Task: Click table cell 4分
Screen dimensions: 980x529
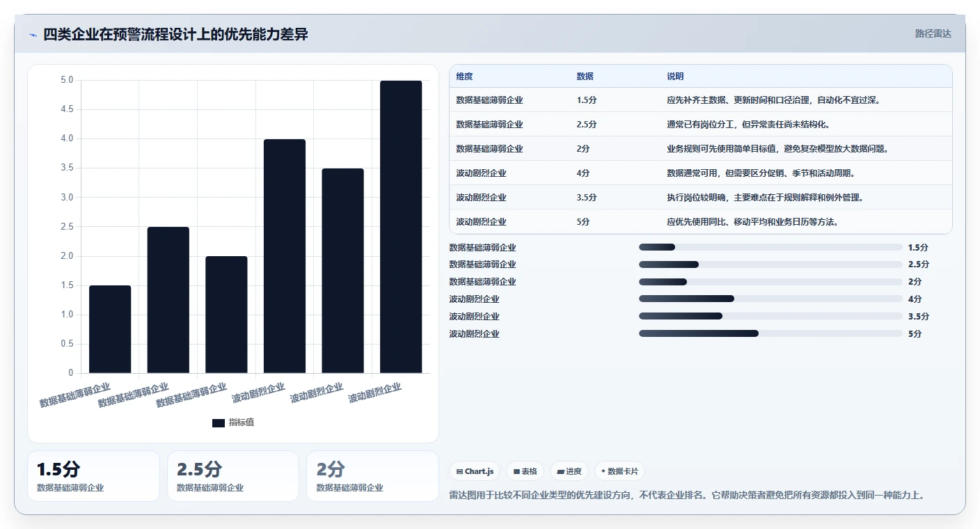Action: click(583, 173)
